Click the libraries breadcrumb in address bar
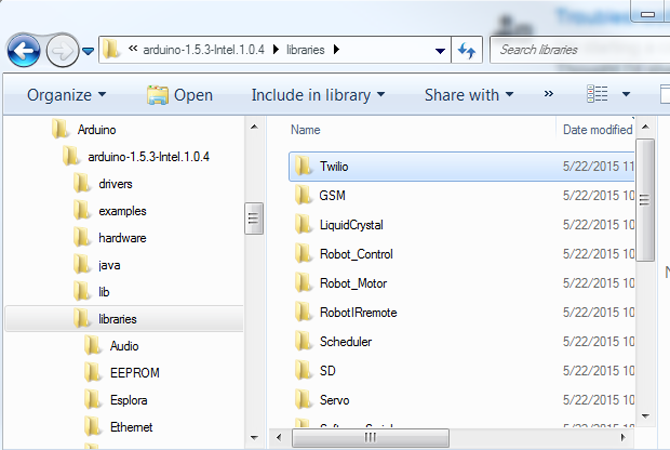Image resolution: width=670 pixels, height=450 pixels. click(x=305, y=50)
